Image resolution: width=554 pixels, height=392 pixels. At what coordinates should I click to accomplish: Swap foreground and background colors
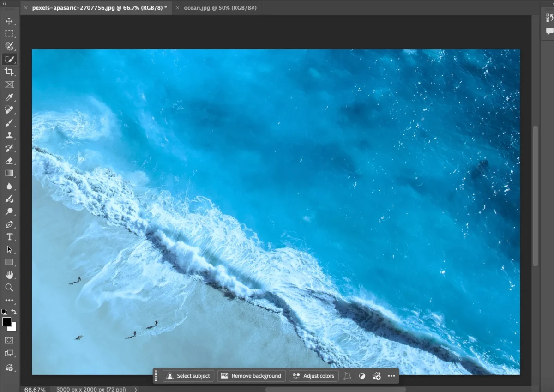(14, 312)
